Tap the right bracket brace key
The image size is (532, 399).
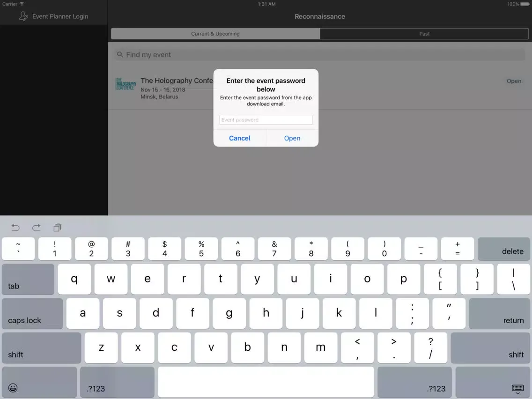477,279
